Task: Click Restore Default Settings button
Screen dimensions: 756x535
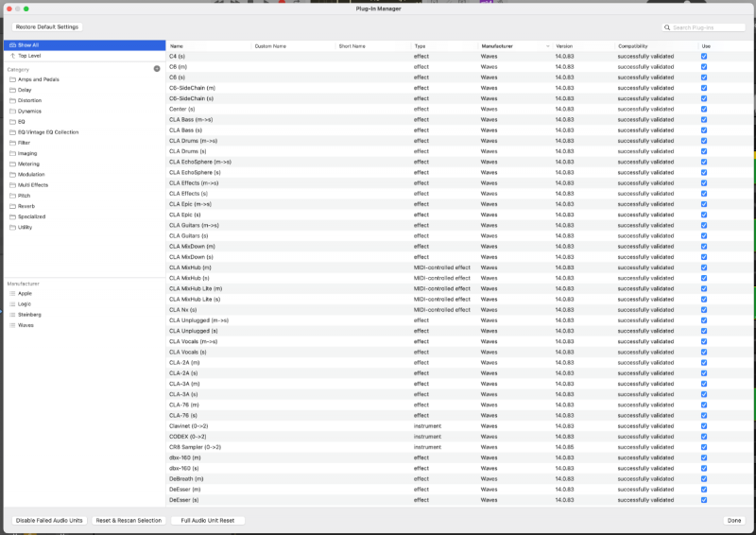Action: tap(47, 27)
